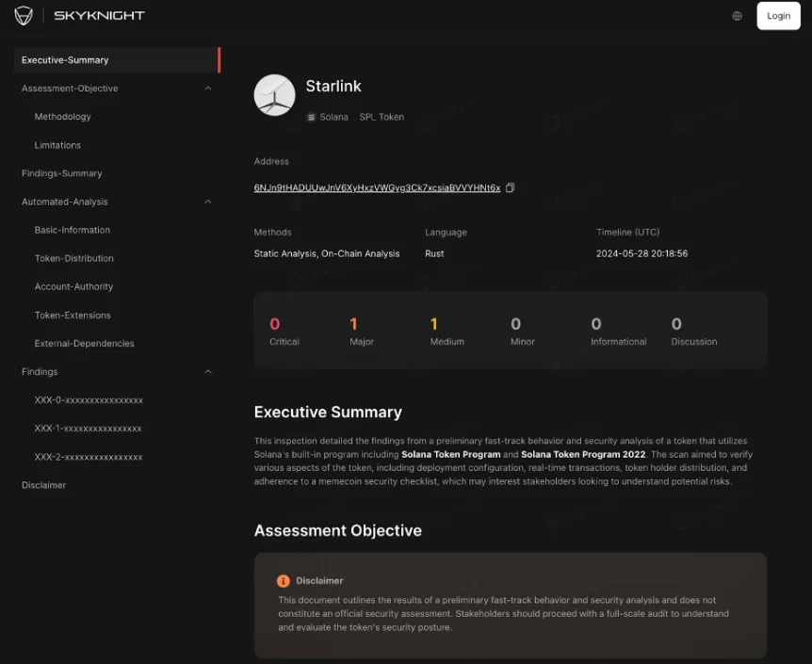Select Executive-Summary in the sidebar
The image size is (812, 664).
pyautogui.click(x=117, y=60)
